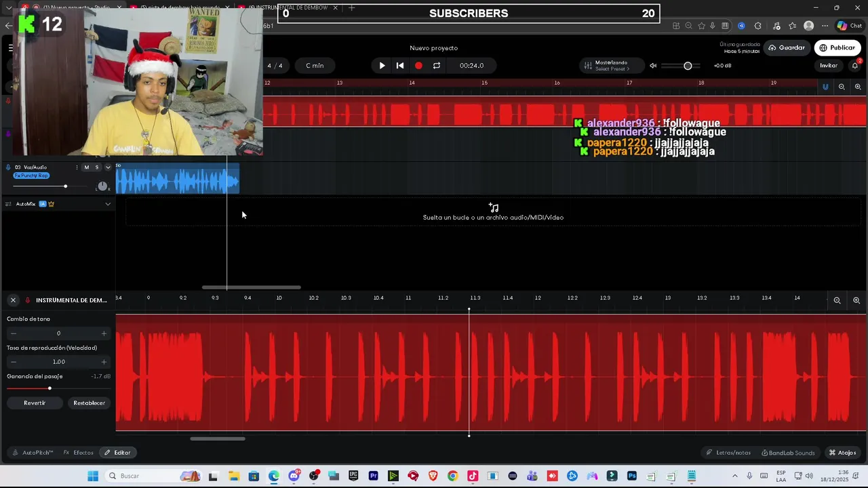Screen dimensions: 868x488
Task: Mute the Voz/Audio track
Action: 86,167
